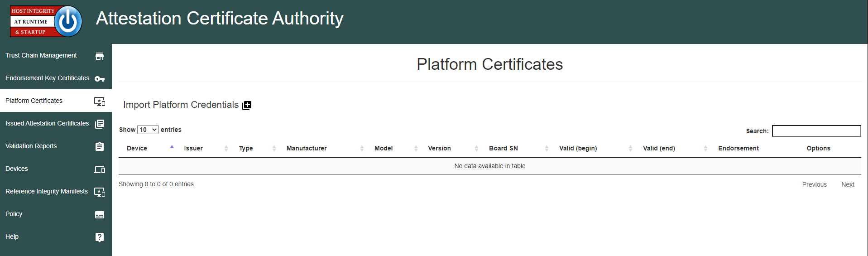868x256 pixels.
Task: Sort table by Version column
Action: pos(451,148)
